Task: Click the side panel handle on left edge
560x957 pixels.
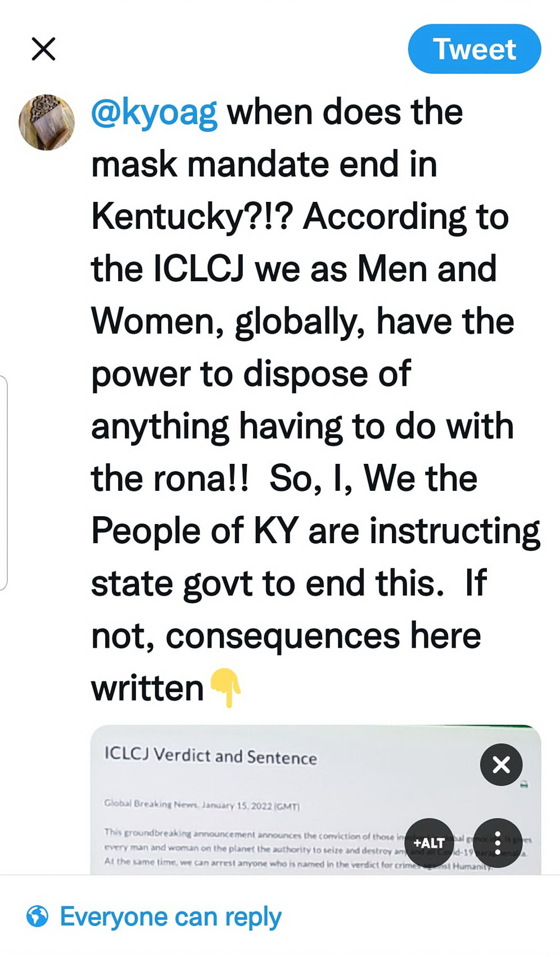Action: tap(3, 484)
